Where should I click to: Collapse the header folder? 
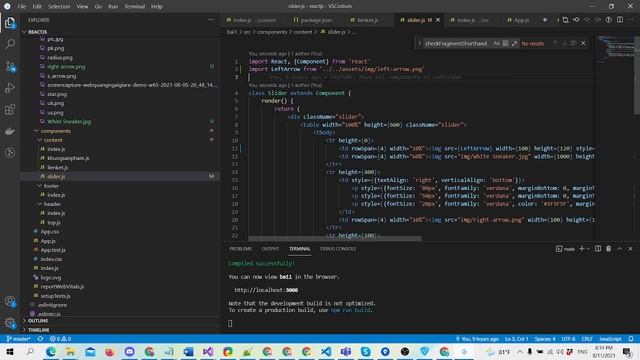52,204
